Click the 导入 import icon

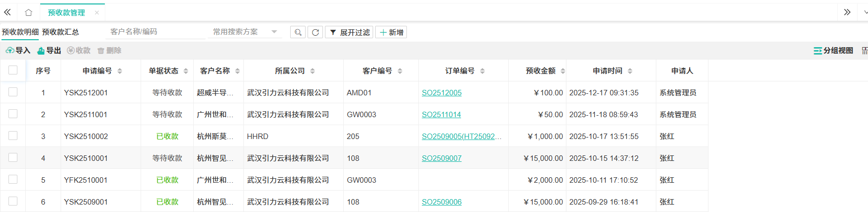point(10,51)
